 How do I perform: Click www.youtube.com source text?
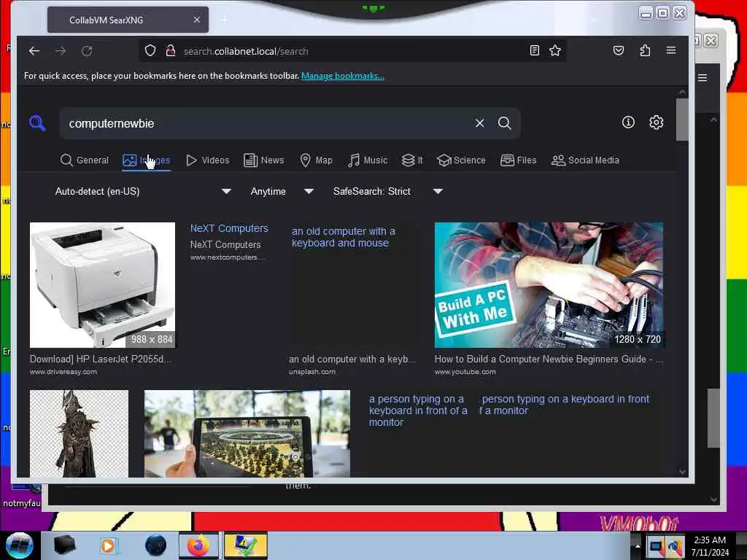(465, 372)
